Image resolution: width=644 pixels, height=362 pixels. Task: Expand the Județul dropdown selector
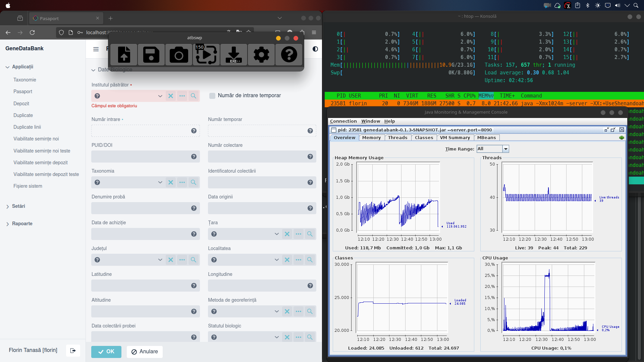(x=160, y=259)
